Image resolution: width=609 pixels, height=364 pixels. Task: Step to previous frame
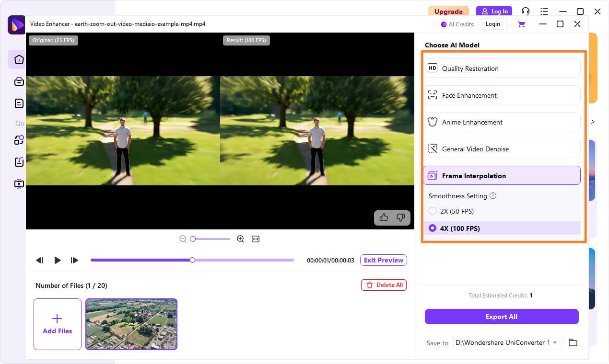pyautogui.click(x=40, y=260)
